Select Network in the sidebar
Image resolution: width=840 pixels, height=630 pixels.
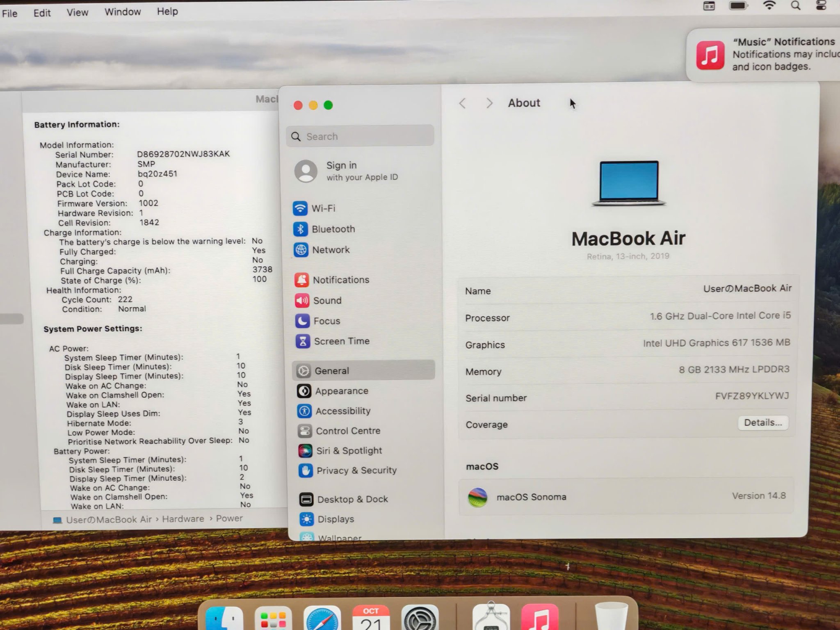pyautogui.click(x=331, y=250)
